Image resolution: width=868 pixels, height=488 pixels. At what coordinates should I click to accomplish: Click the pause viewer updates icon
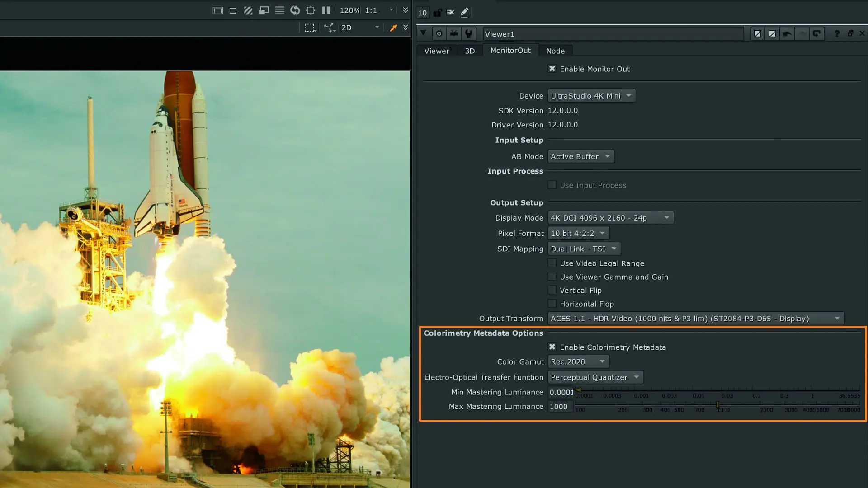tap(326, 10)
